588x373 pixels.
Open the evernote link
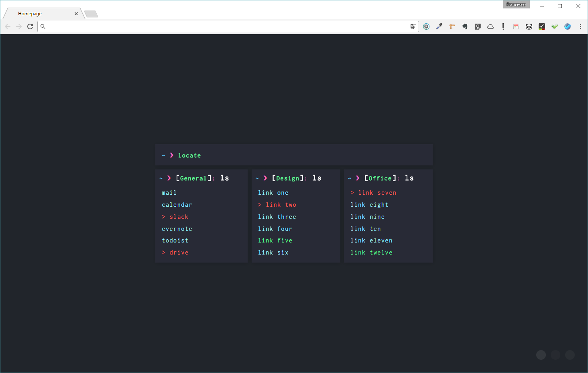coord(177,229)
